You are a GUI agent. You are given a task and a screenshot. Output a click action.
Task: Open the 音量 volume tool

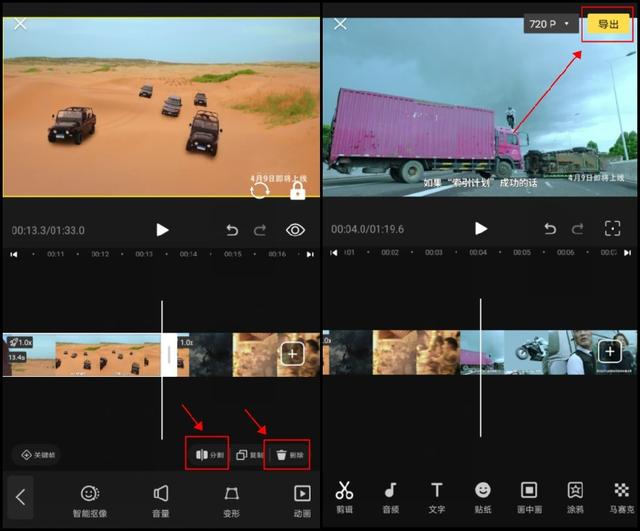161,501
